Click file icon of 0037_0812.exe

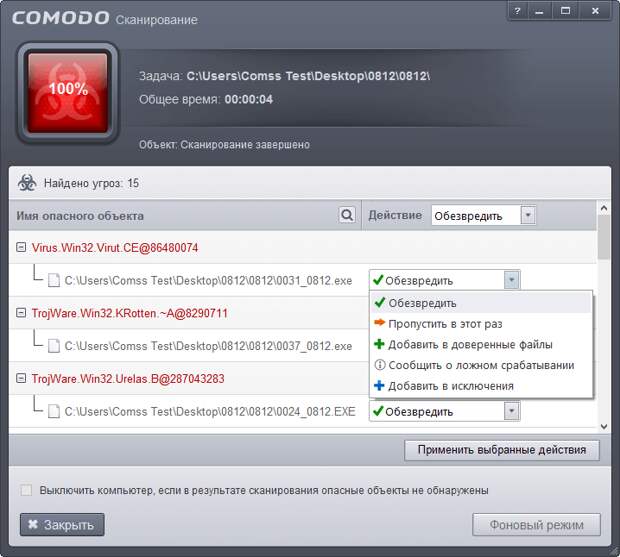[53, 346]
